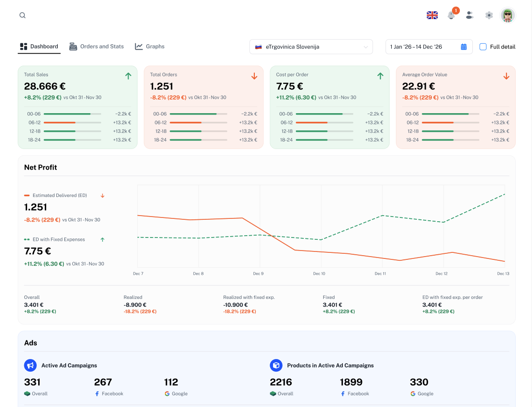The width and height of the screenshot is (532, 407).
Task: Click ED with Fixed Expenses legend marker
Action: (27, 239)
